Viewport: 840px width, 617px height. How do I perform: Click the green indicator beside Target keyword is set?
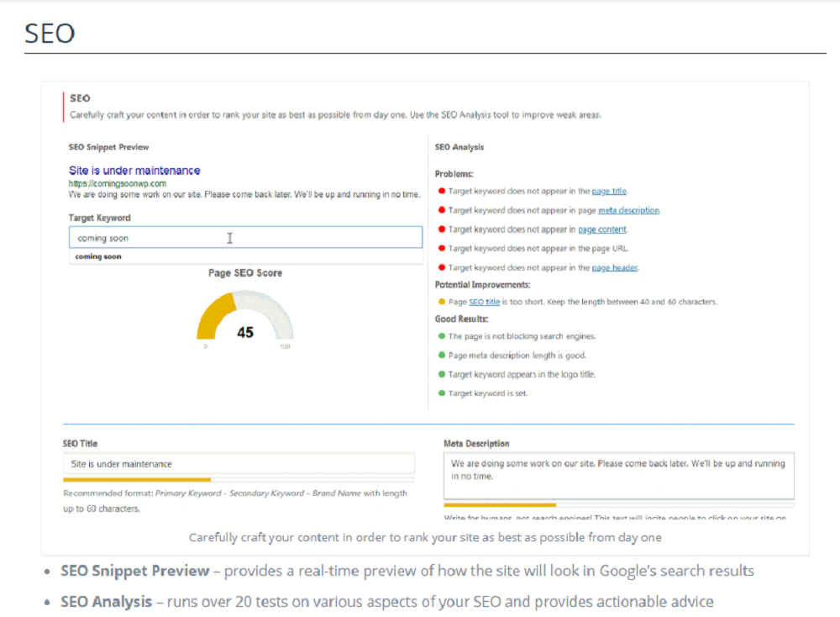point(443,393)
